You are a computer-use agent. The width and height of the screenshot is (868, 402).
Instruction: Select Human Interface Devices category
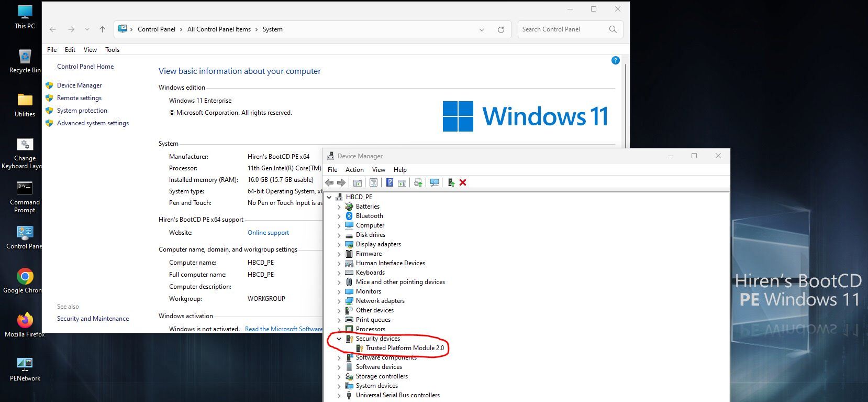pyautogui.click(x=391, y=263)
